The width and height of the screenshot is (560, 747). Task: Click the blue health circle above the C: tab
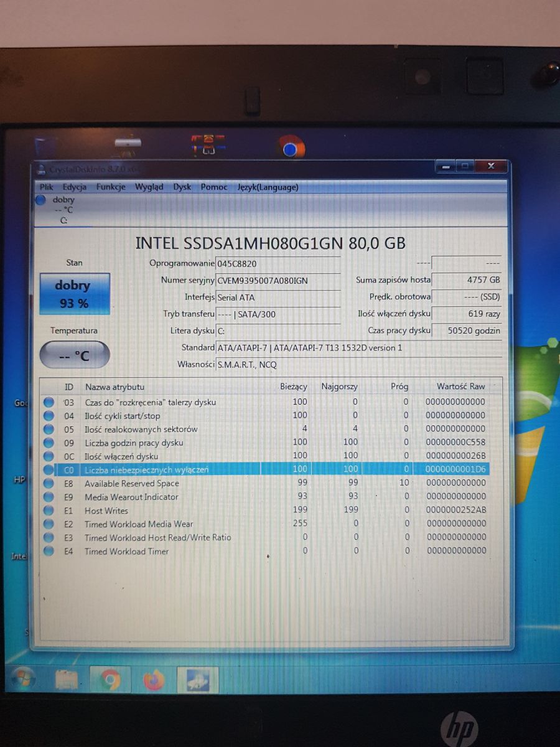point(40,200)
